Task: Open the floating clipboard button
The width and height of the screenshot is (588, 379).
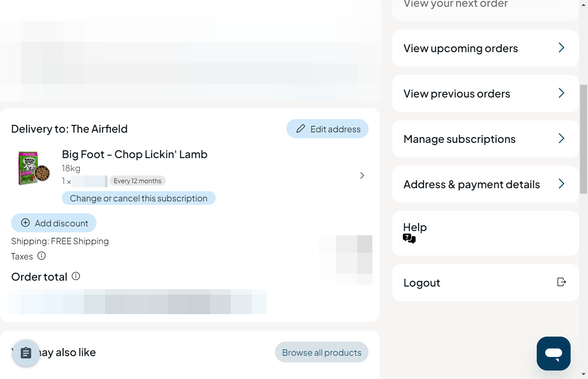Action: pos(26,353)
